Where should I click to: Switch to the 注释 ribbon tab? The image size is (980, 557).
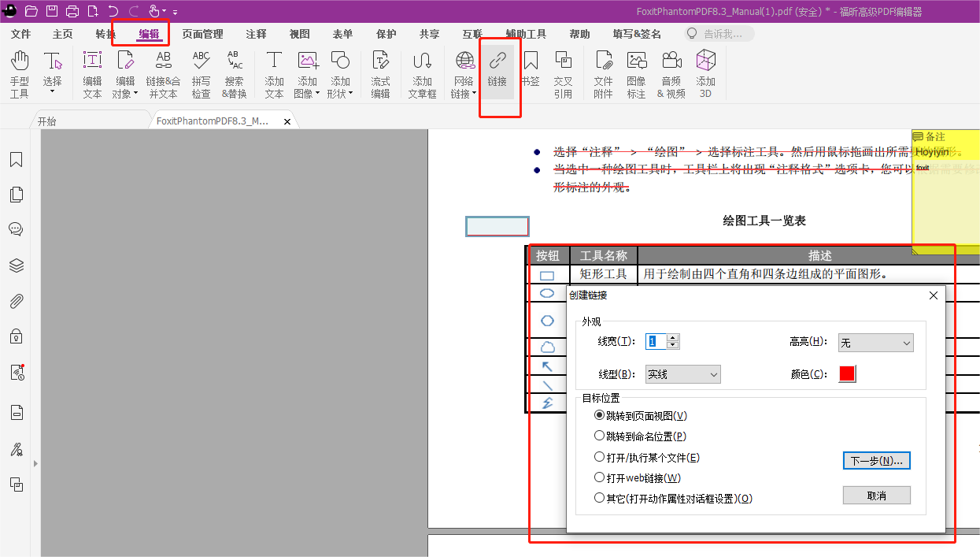[255, 34]
